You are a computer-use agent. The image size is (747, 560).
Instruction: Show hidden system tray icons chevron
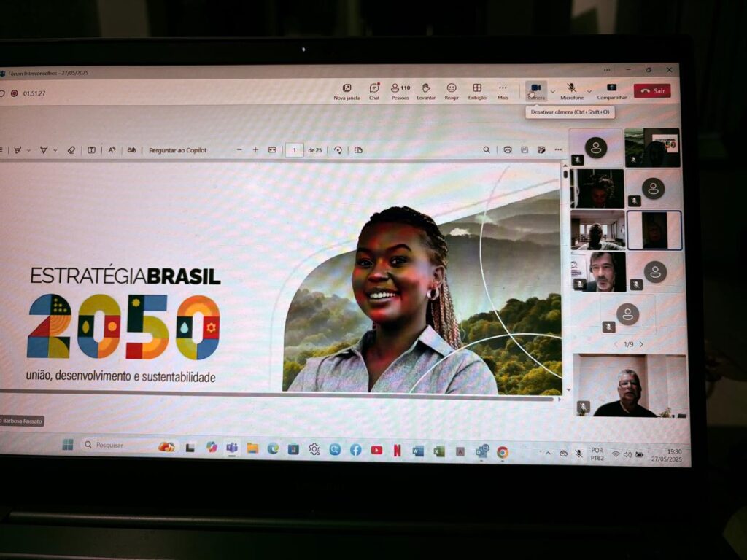tap(548, 453)
